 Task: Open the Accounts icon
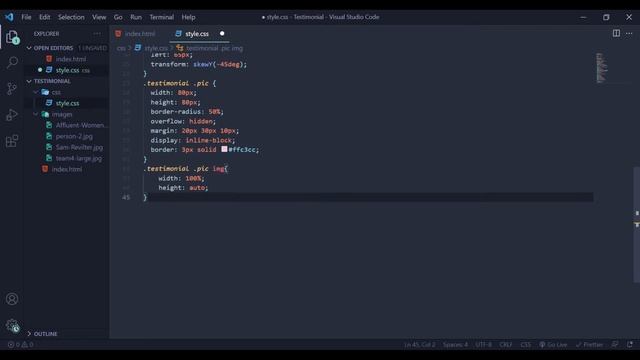(12, 299)
